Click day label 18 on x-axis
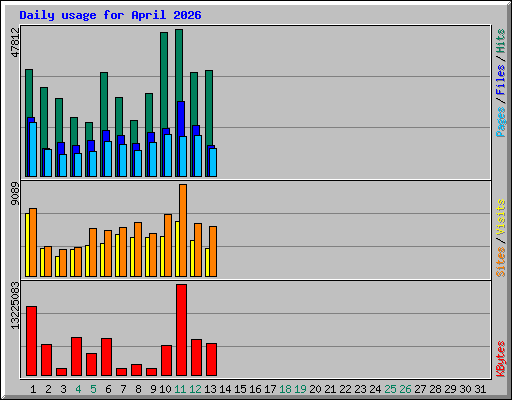This screenshot has height=400, width=512. click(x=285, y=389)
